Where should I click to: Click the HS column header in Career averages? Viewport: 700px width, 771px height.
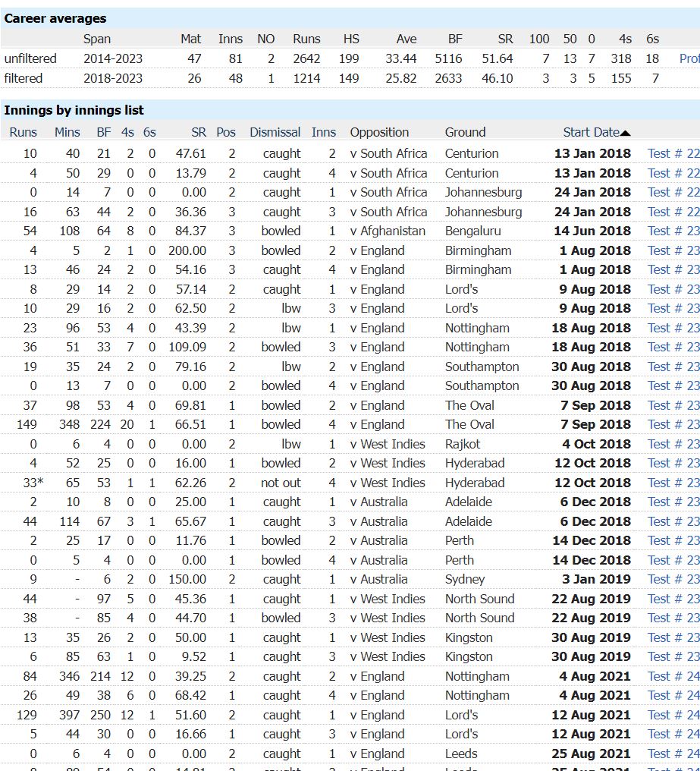351,39
